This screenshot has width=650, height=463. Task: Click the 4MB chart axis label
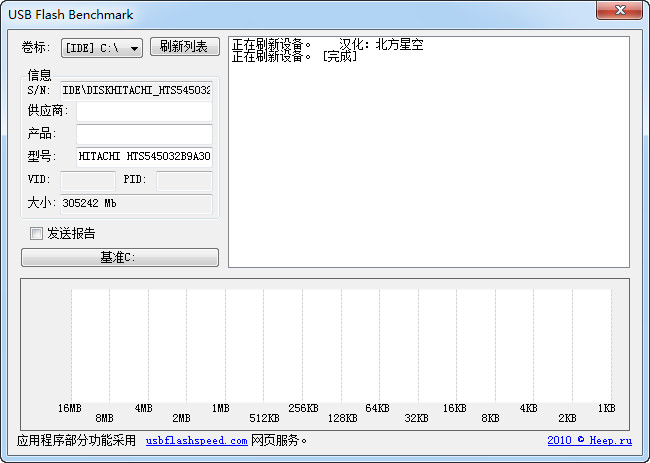tap(143, 408)
